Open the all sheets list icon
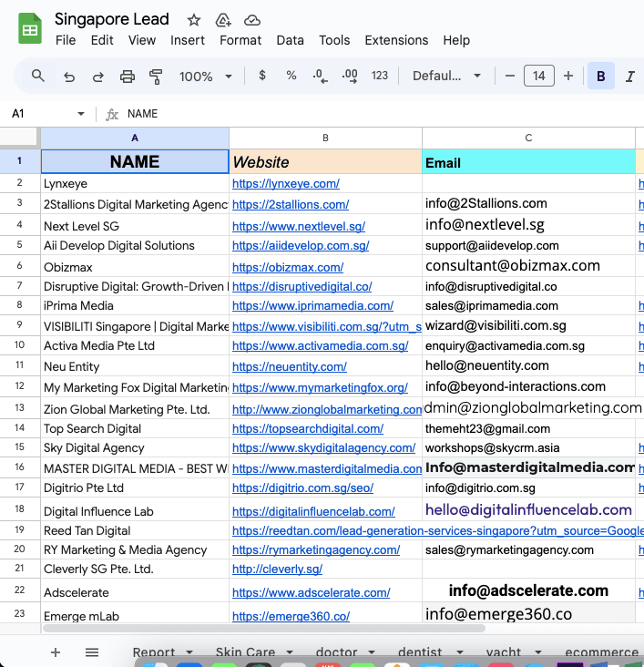This screenshot has height=667, width=644. click(x=92, y=652)
